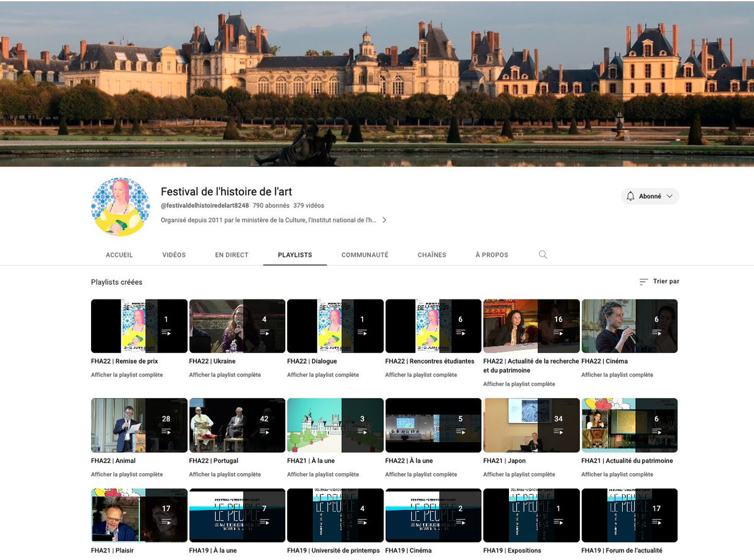754x560 pixels.
Task: Open the FHA19 À la une thumbnail
Action: pyautogui.click(x=238, y=515)
